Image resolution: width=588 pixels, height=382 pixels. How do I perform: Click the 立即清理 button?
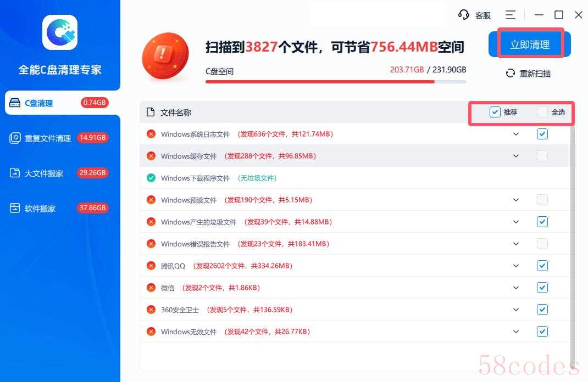(529, 44)
